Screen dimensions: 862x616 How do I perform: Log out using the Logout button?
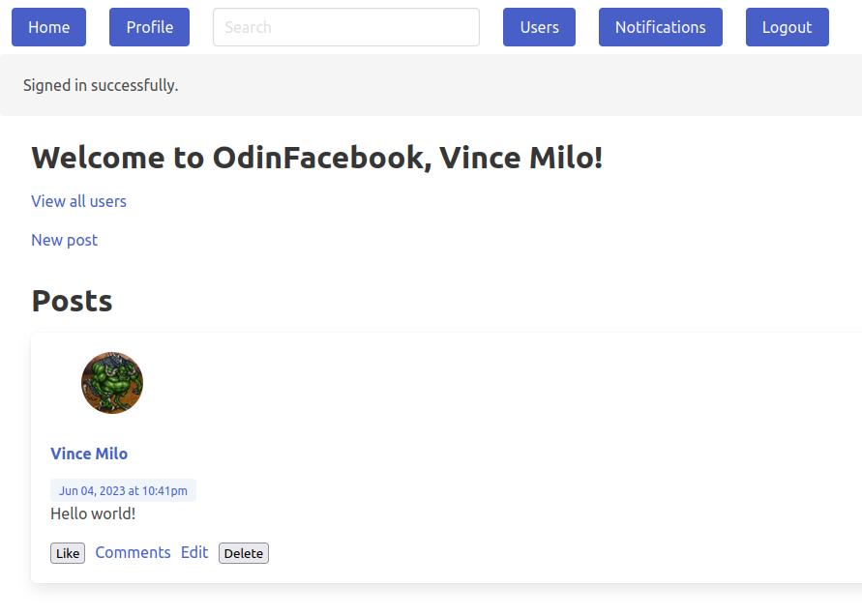787,27
